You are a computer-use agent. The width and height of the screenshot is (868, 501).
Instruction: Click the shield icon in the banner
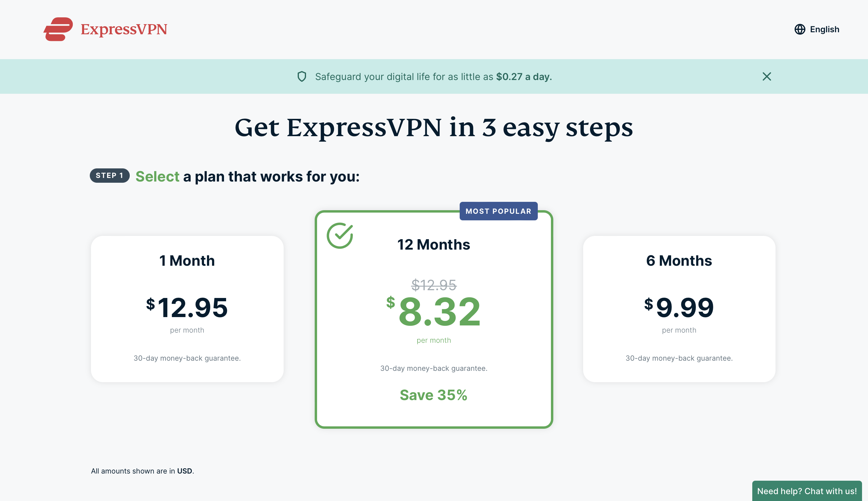pyautogui.click(x=303, y=76)
